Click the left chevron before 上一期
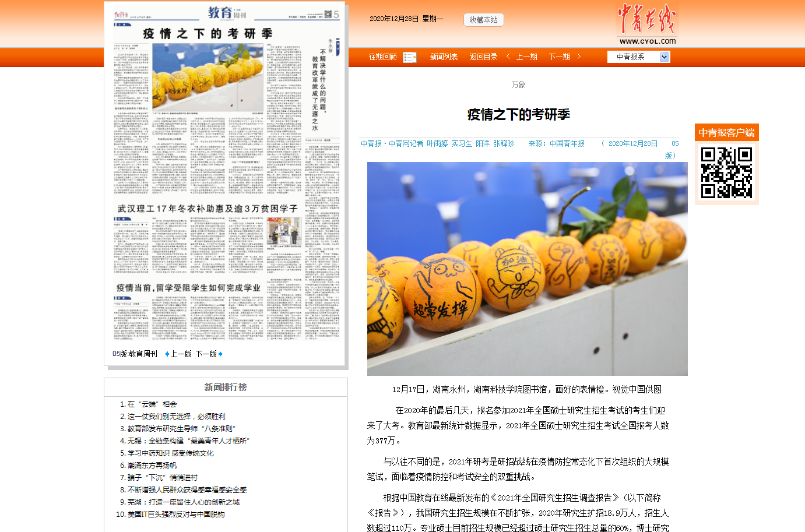 pos(508,57)
